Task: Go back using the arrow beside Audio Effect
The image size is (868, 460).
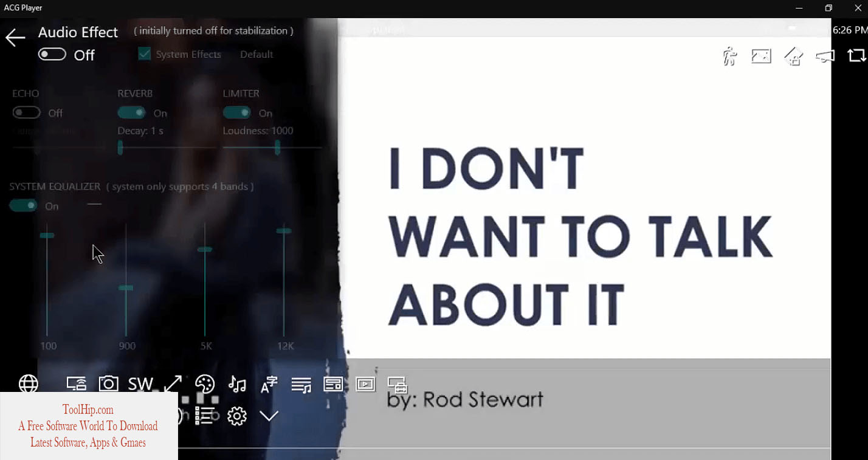Action: (15, 38)
